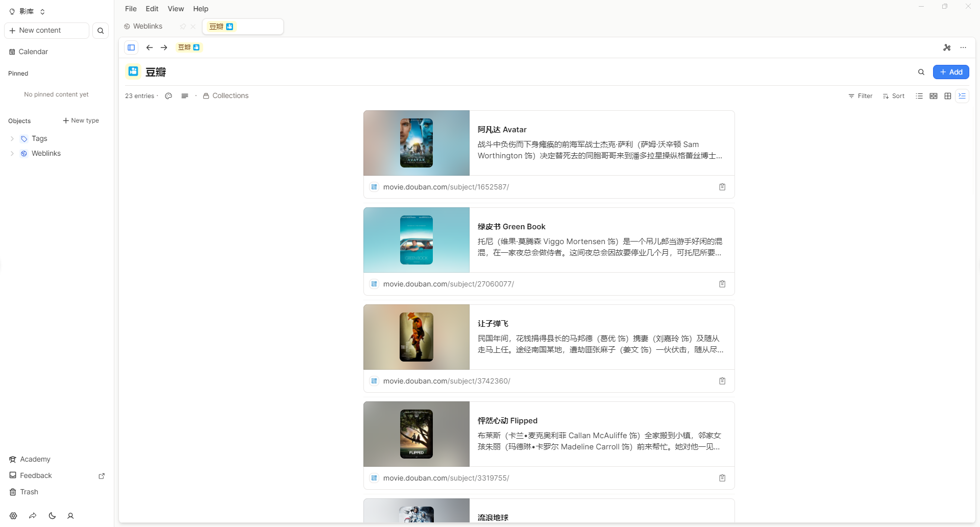Expand the Weblinks tree item
The image size is (980, 527).
[12, 153]
